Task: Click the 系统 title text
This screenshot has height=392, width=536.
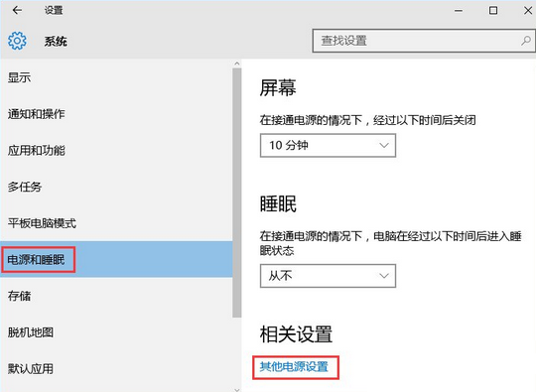Action: point(56,41)
